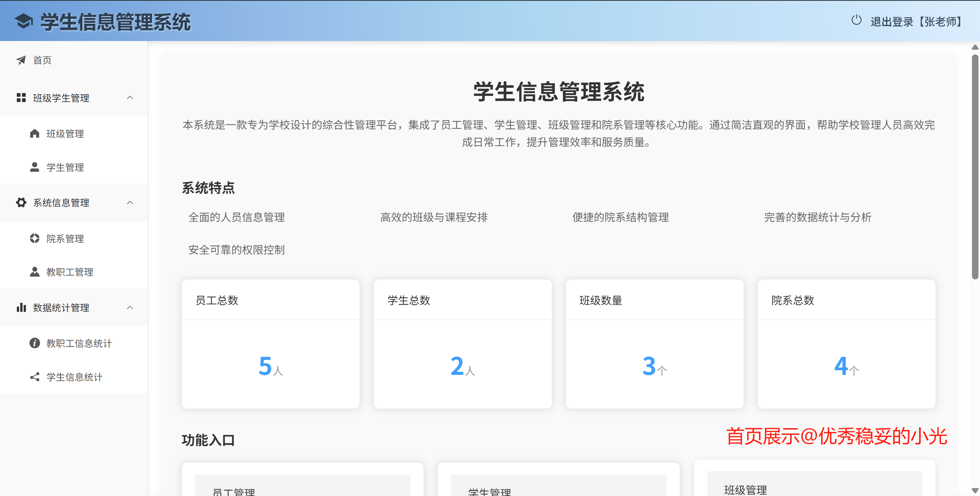Click the power icon beside 退出登录
Image resolution: width=980 pixels, height=496 pixels.
tap(856, 20)
